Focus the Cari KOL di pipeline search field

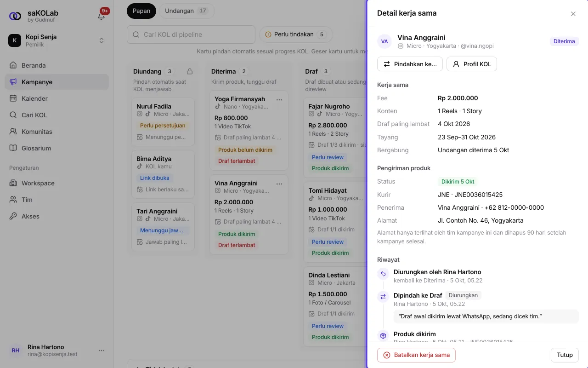191,34
